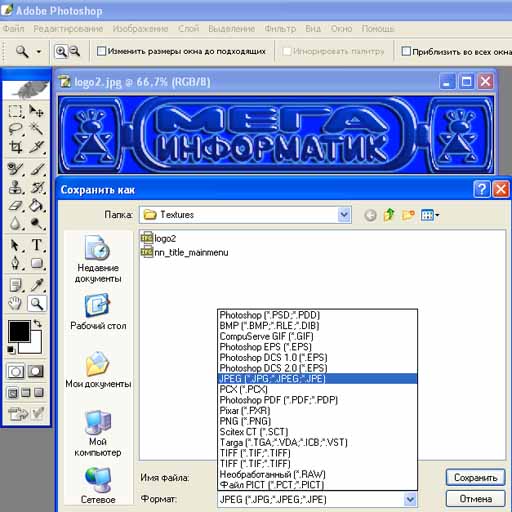This screenshot has width=512, height=512.
Task: Select the Lasso tool
Action: click(x=15, y=129)
